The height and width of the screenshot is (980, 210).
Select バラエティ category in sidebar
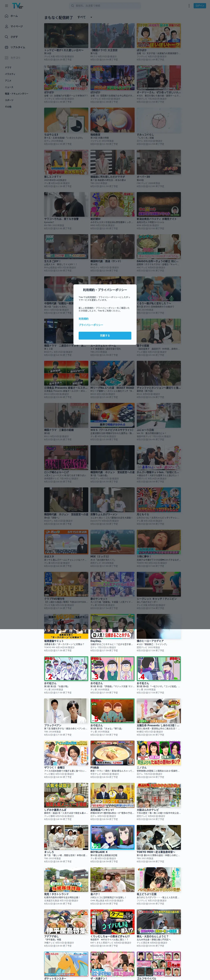click(x=10, y=74)
